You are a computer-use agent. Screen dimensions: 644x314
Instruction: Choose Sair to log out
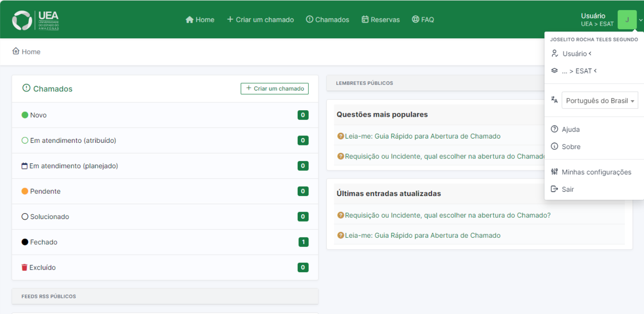(567, 189)
